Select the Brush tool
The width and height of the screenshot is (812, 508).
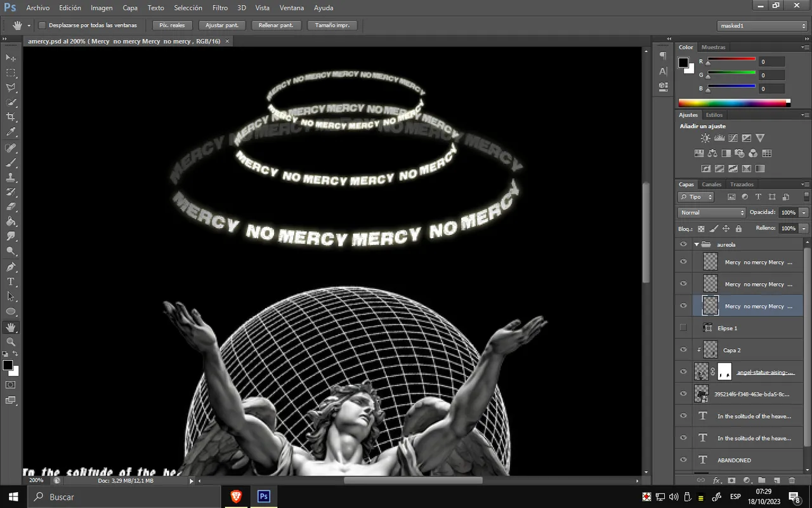click(11, 163)
